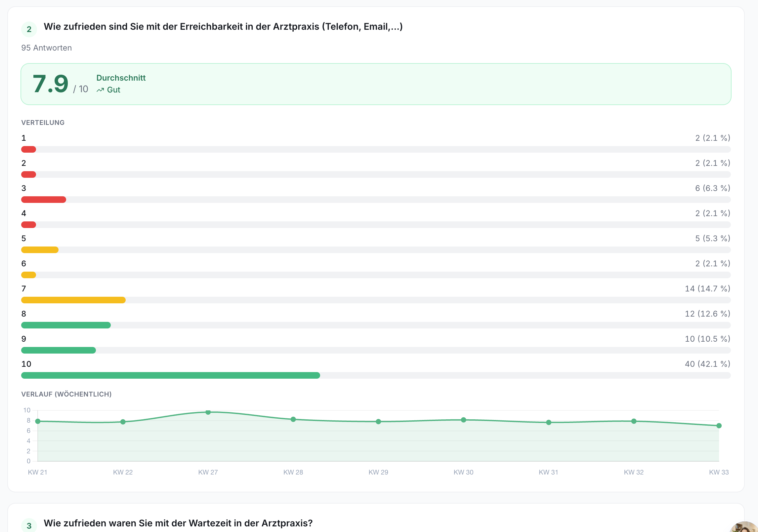Click the KW 32 data point on chart
The width and height of the screenshot is (758, 532).
coord(634,421)
